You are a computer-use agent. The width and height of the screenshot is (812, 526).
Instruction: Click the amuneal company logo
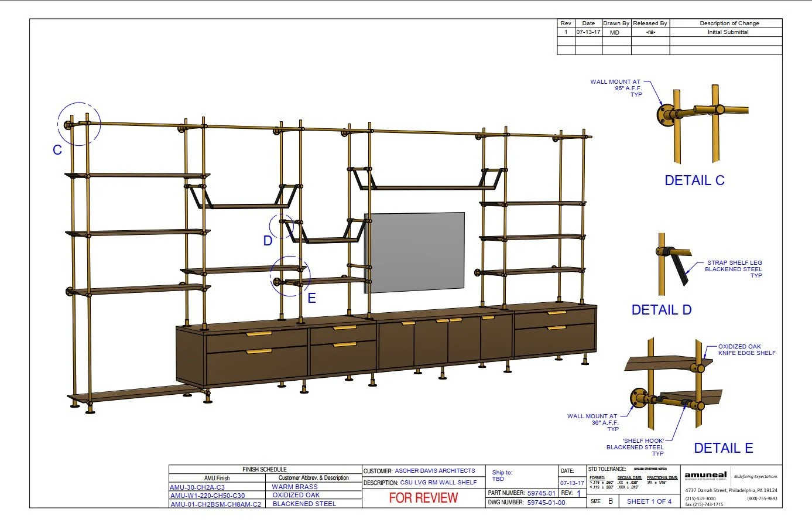tap(705, 476)
